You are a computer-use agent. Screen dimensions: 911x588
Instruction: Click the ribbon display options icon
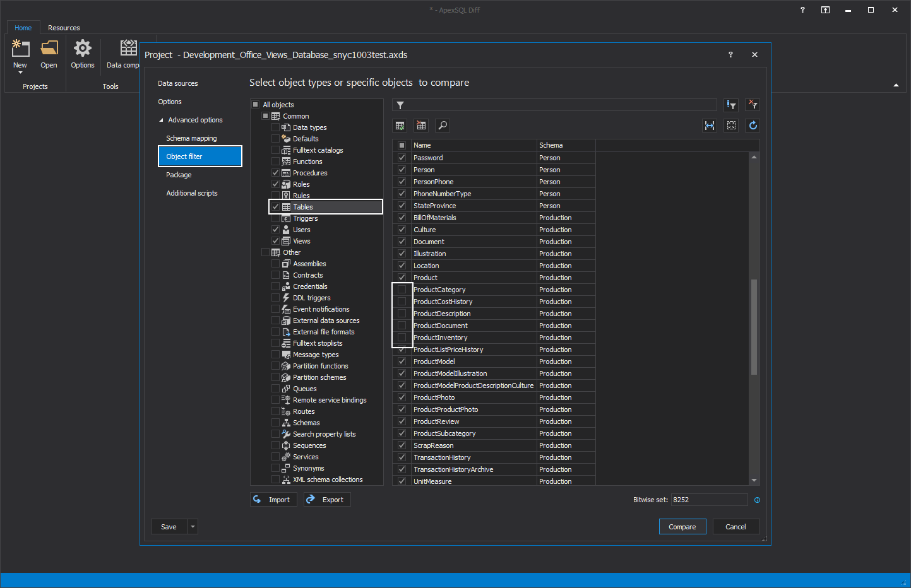825,10
